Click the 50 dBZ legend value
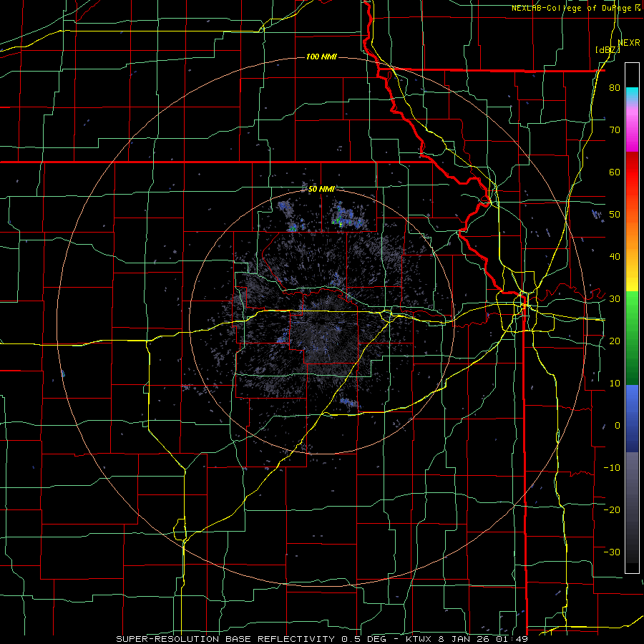 tap(615, 215)
